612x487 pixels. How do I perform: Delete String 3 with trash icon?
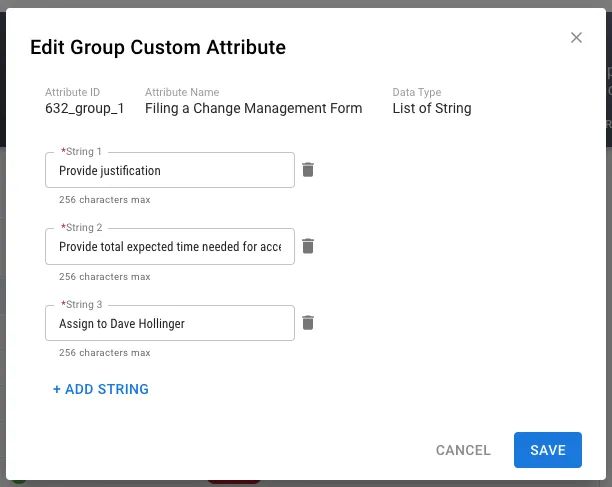(308, 323)
